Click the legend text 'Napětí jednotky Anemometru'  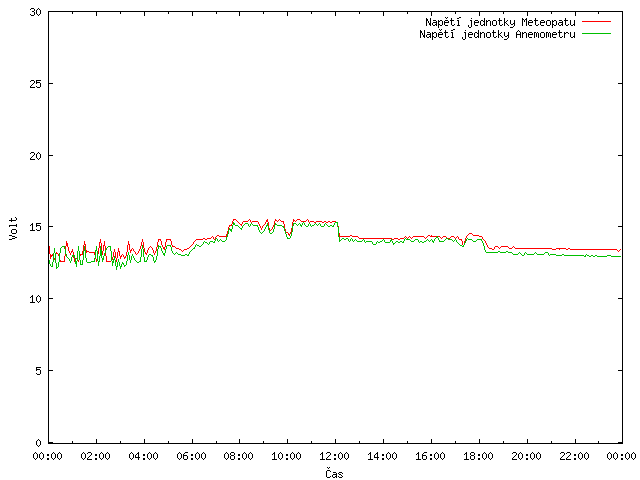tap(497, 34)
